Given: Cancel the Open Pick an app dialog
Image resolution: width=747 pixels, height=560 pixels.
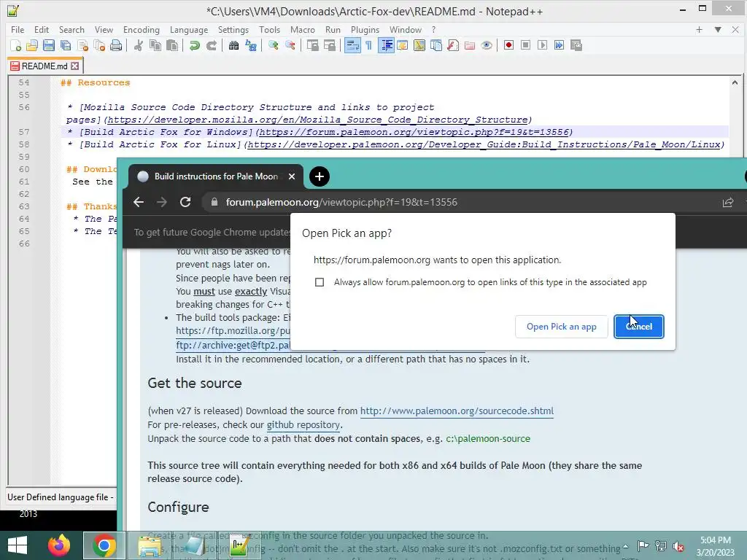Looking at the screenshot, I should click(x=639, y=327).
